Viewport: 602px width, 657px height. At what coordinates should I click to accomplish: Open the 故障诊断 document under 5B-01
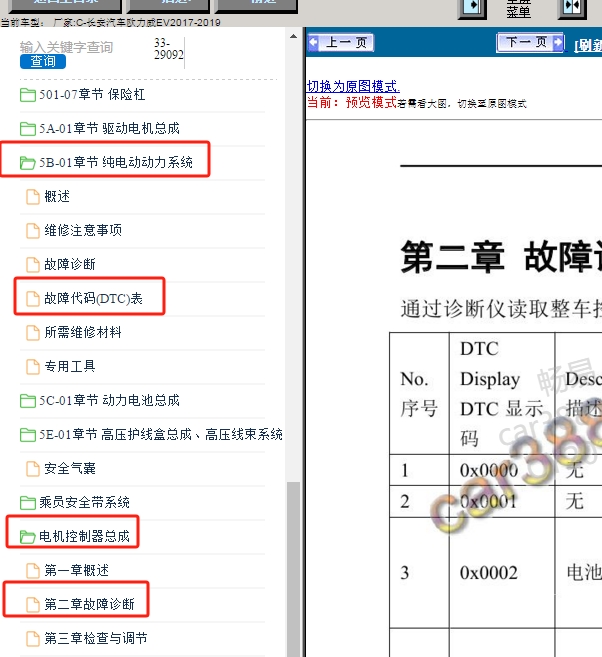pyautogui.click(x=61, y=264)
